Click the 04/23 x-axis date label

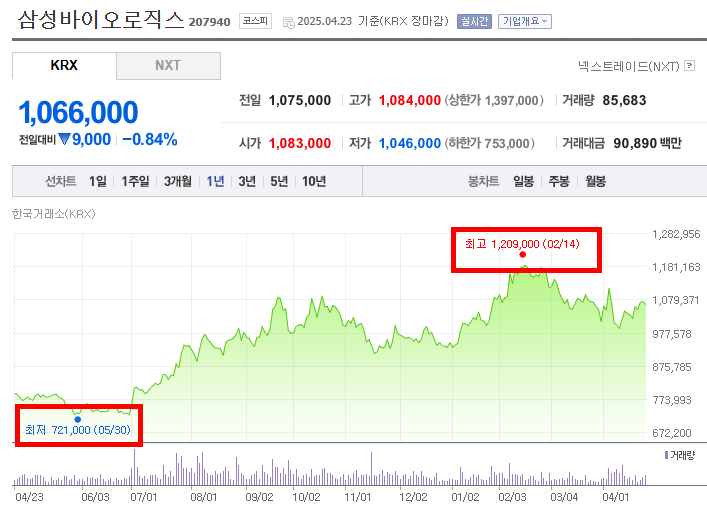tap(29, 497)
